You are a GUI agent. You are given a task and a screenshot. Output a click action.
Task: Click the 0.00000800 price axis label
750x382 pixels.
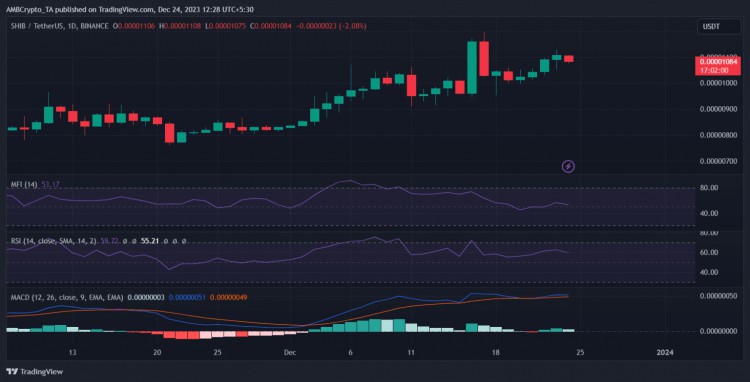[x=719, y=135]
